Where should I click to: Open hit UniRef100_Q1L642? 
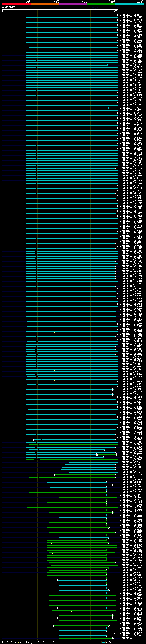click(131, 477)
